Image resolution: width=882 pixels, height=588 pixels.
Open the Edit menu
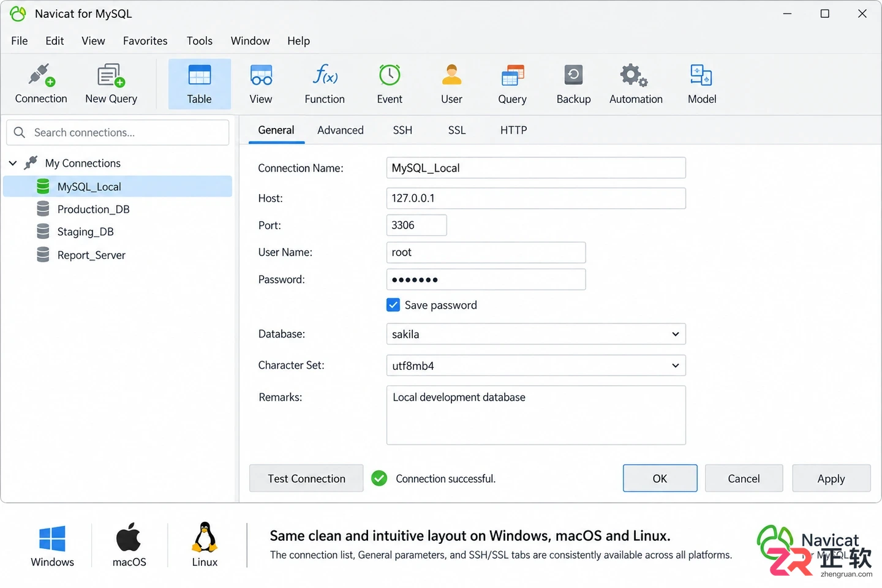coord(55,41)
